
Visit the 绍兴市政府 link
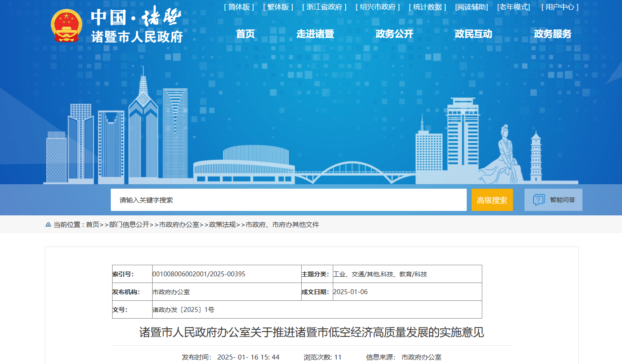pos(378,7)
